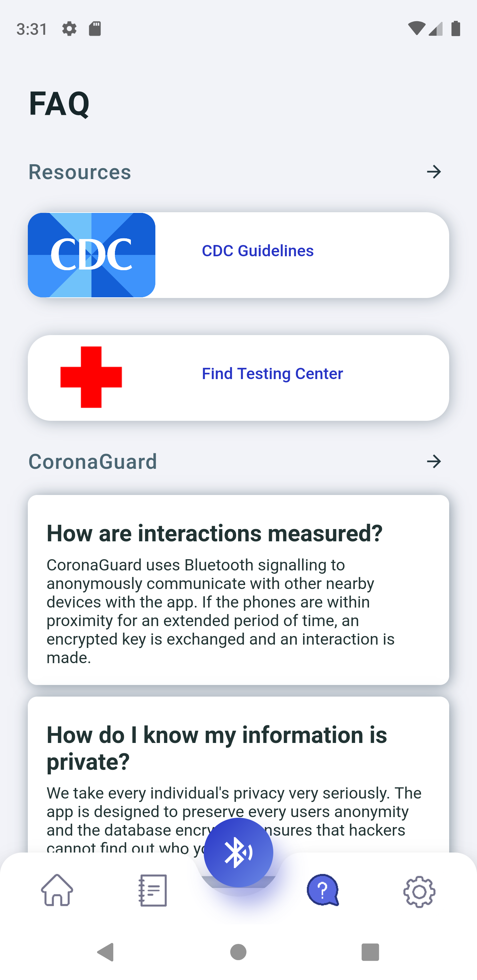The image size is (477, 980).
Task: Select the CoronaGuard section heading
Action: (92, 462)
